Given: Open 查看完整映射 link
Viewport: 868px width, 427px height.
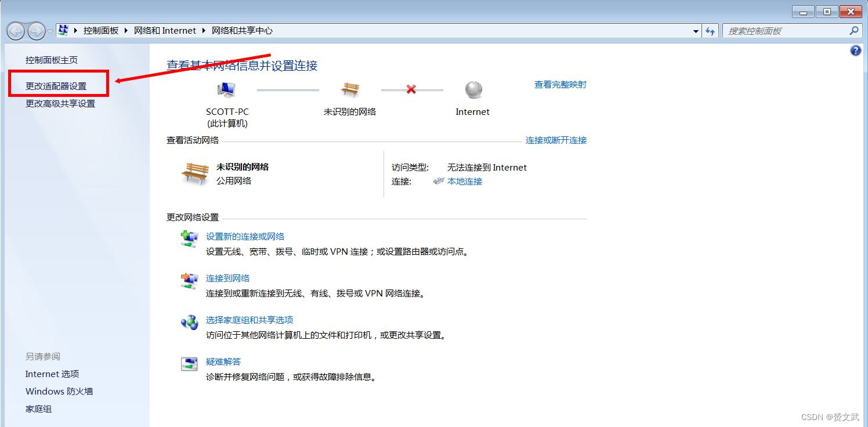Looking at the screenshot, I should [x=560, y=85].
